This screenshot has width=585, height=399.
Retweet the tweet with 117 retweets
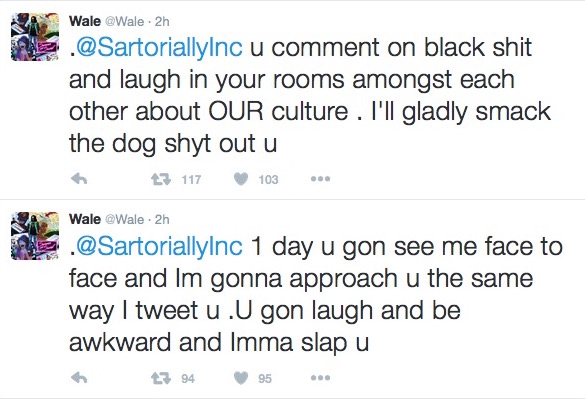[x=161, y=180]
